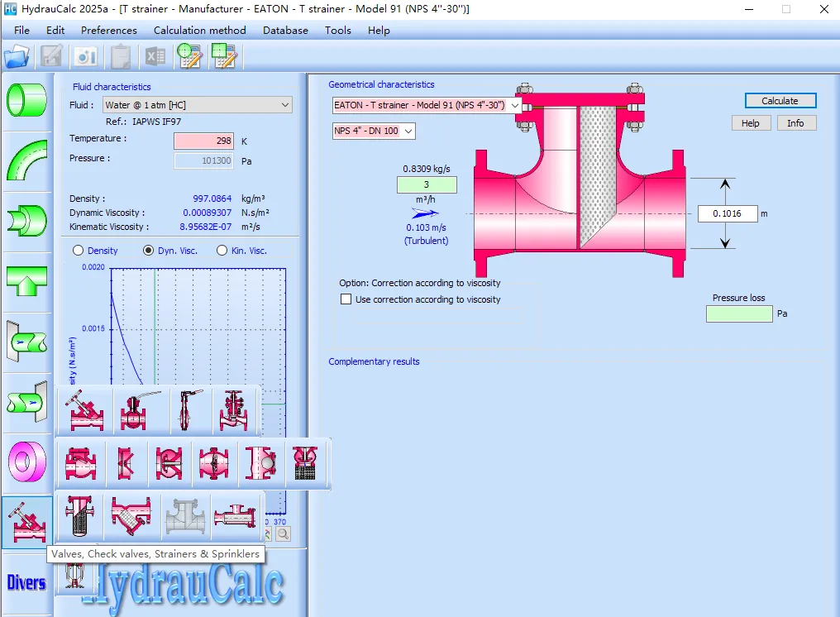This screenshot has width=840, height=617.
Task: Click the Temperature input field showing 298
Action: 203,141
